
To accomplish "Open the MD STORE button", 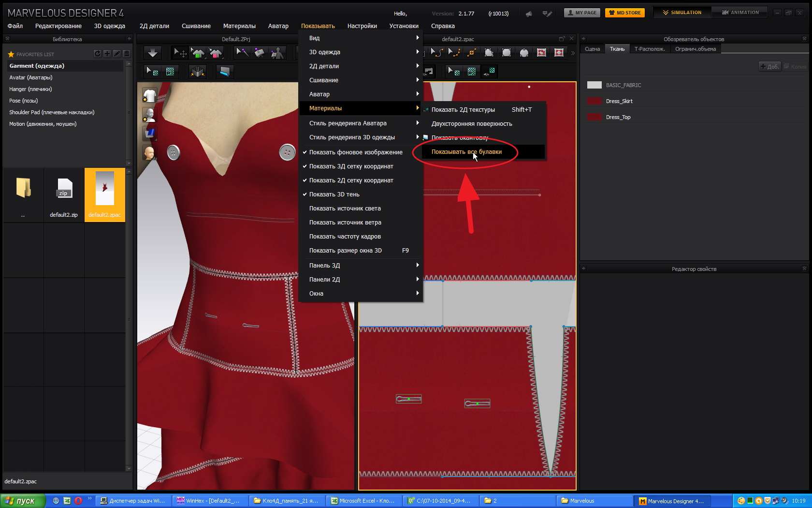I will [624, 13].
